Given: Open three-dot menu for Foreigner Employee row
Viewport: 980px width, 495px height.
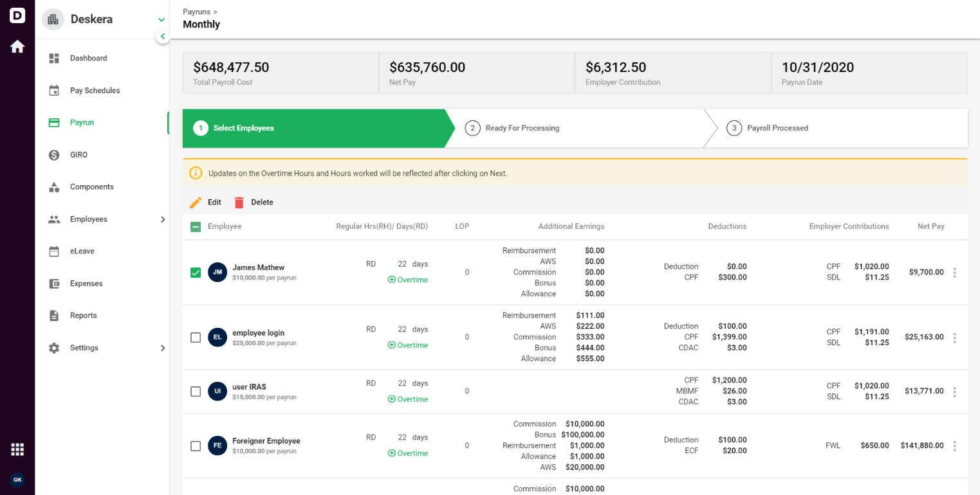Looking at the screenshot, I should click(954, 446).
